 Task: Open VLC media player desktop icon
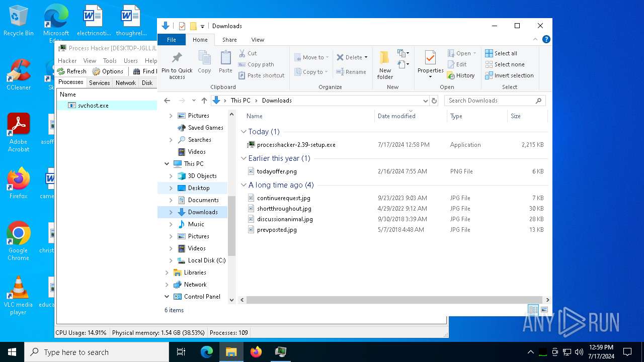point(18,296)
